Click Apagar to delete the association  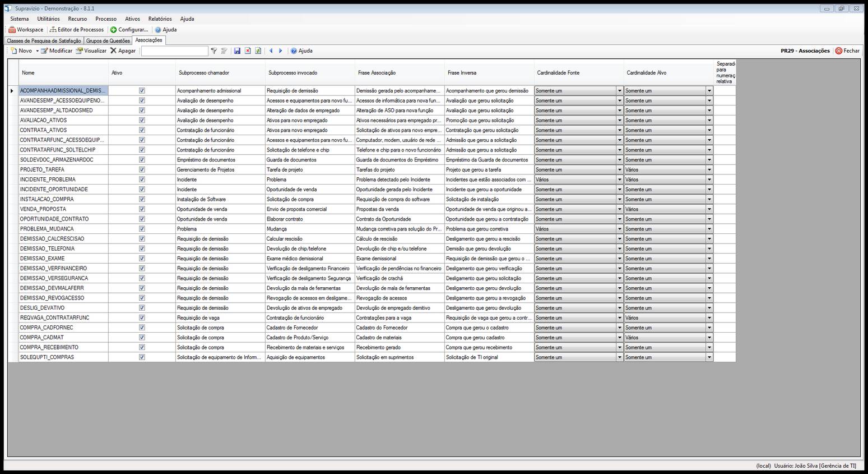click(123, 50)
